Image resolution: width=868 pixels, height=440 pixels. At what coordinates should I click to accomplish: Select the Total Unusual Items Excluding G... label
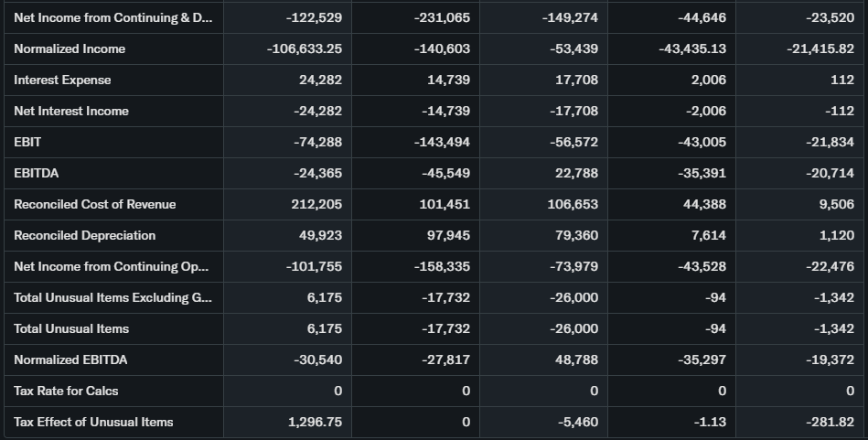(111, 297)
